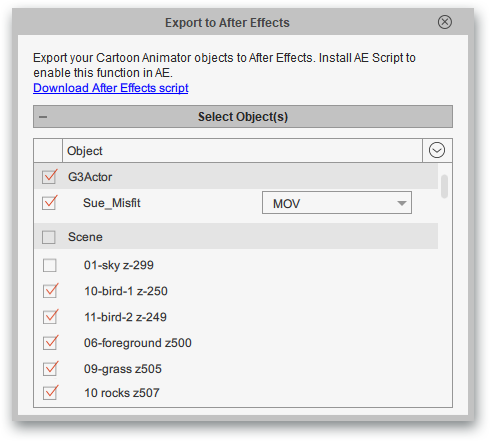490x441 pixels.
Task: Click the minus icon beside Select Object(s)
Action: (x=43, y=117)
